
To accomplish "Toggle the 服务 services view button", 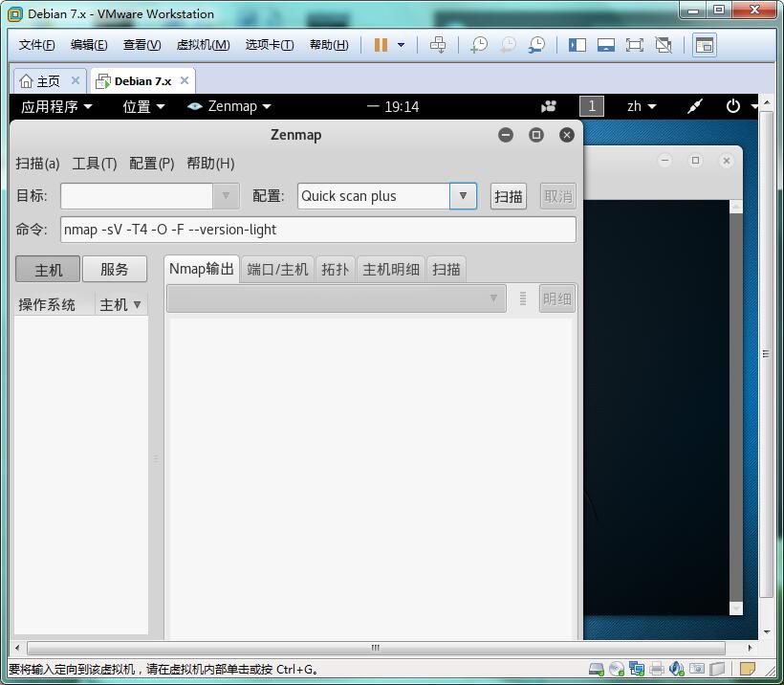I will point(115,269).
